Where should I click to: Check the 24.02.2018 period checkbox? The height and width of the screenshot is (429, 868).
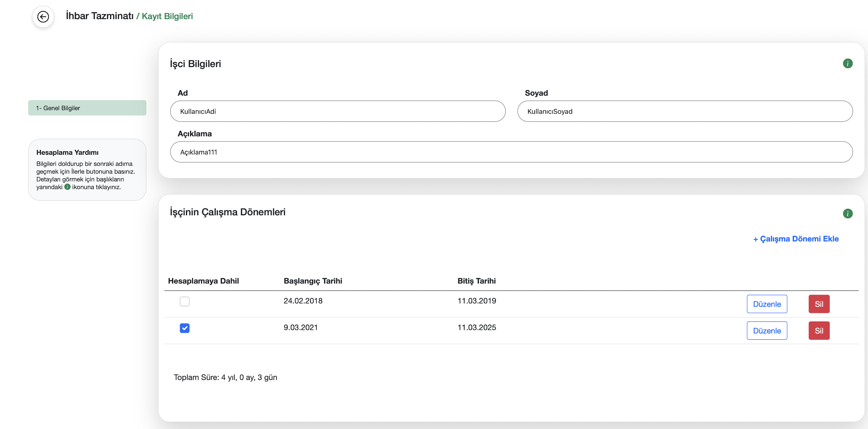point(184,301)
